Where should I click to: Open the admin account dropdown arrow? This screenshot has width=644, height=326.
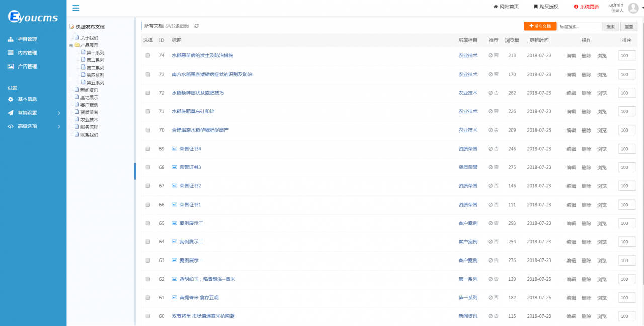tap(642, 8)
